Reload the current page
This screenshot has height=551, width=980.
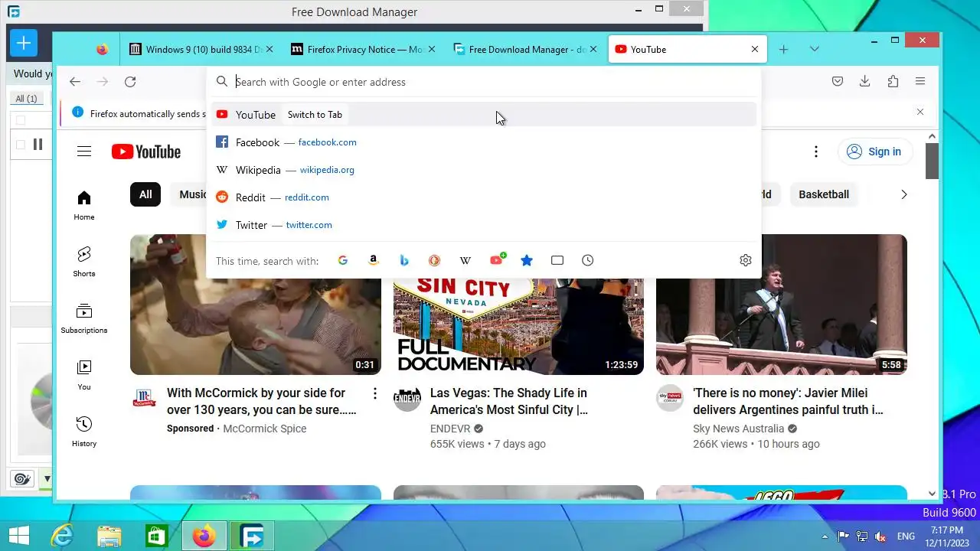coord(130,82)
